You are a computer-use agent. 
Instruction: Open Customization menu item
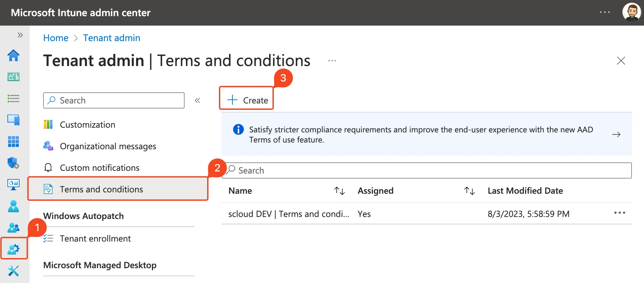88,125
